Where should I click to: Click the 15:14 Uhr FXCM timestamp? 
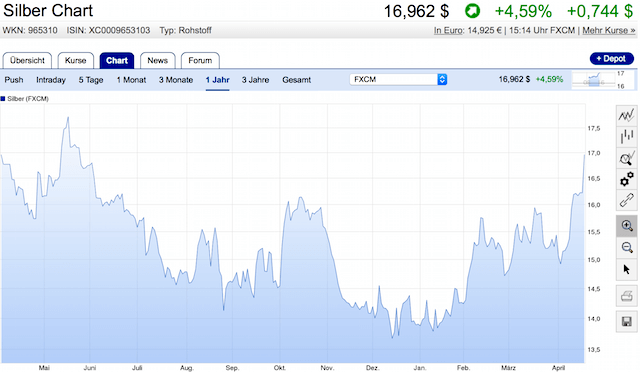point(542,30)
